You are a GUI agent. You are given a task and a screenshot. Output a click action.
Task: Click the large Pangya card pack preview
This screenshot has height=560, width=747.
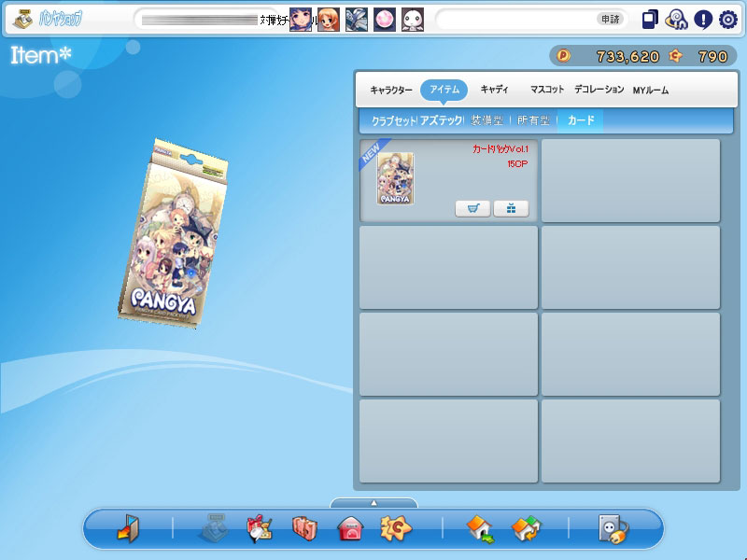coord(173,233)
